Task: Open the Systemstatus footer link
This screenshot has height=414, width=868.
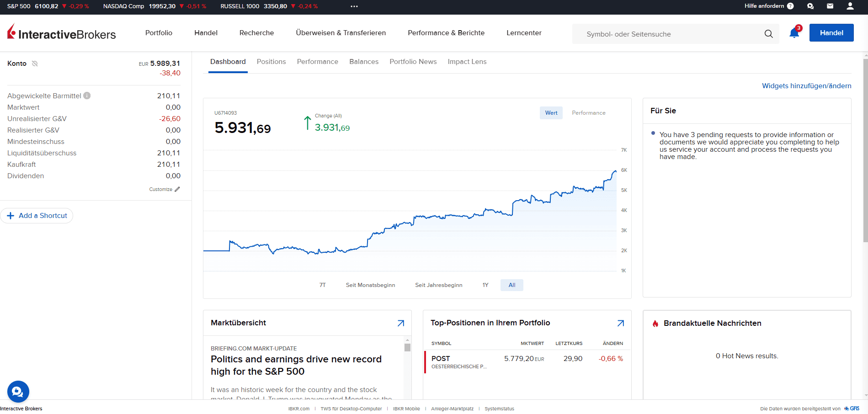Action: click(x=500, y=409)
